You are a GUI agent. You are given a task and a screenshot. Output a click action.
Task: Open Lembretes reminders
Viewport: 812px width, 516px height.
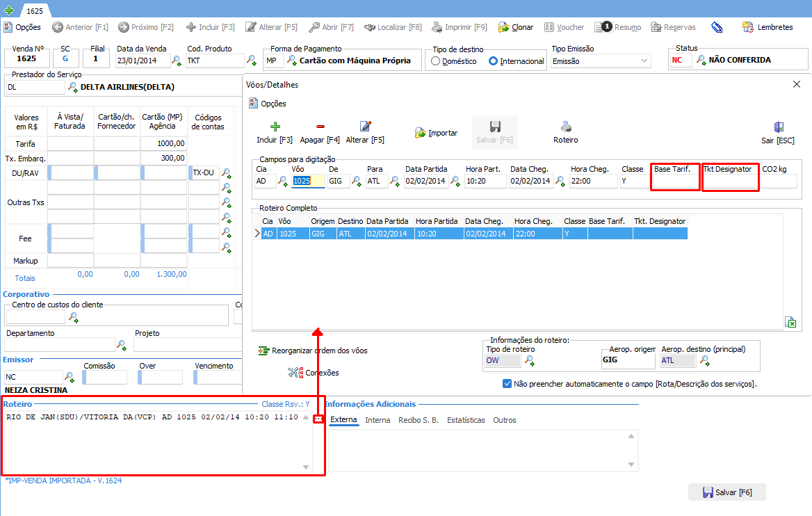tap(768, 27)
